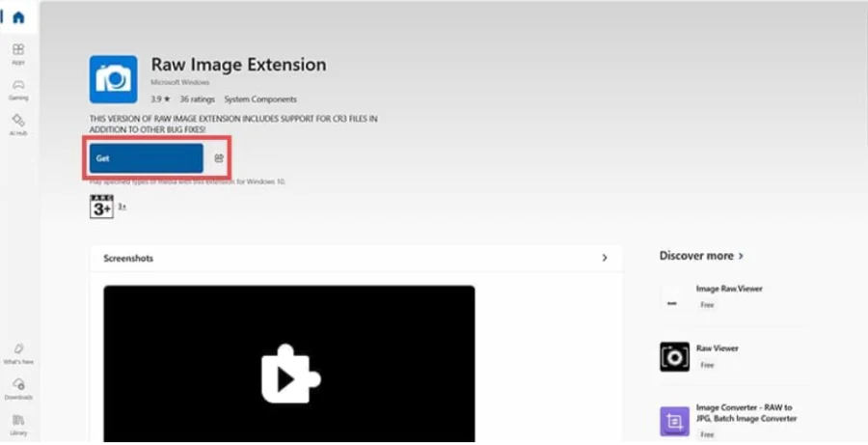Click the purple Image Converter icon
Image resolution: width=868 pixels, height=445 pixels.
[x=674, y=421]
